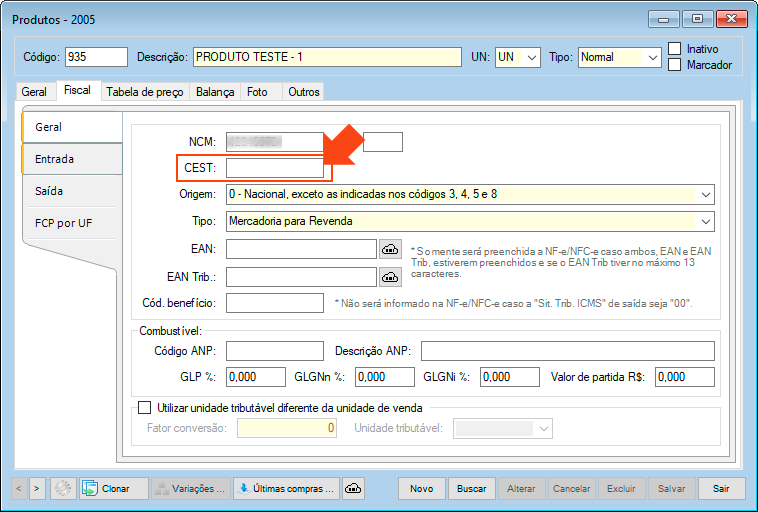Click the Novo button
The height and width of the screenshot is (512, 758).
pyautogui.click(x=421, y=488)
